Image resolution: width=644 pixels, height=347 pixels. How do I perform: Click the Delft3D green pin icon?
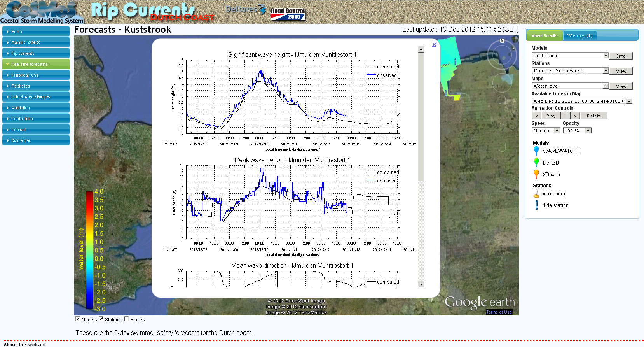point(536,163)
